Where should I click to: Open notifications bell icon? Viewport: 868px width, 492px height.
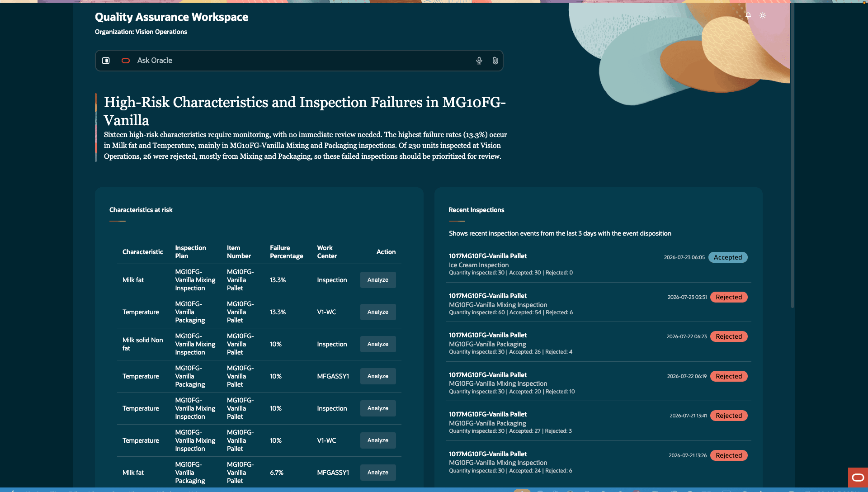pos(748,15)
